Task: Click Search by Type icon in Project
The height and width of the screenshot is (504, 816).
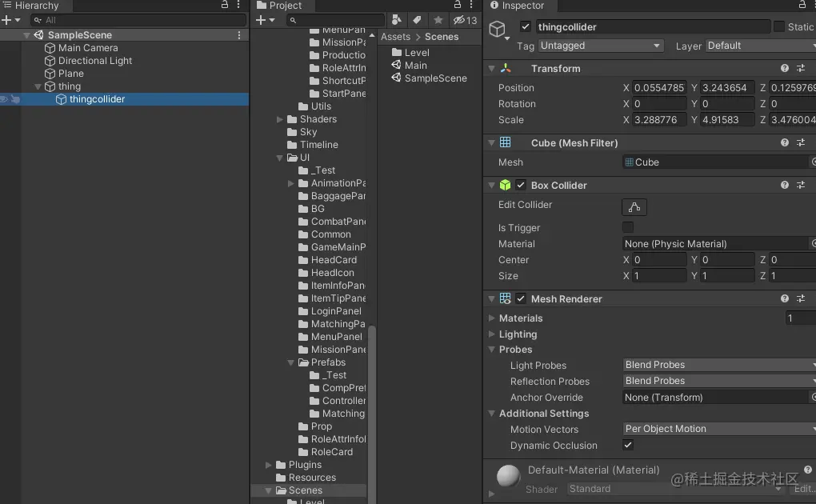Action: pyautogui.click(x=397, y=20)
